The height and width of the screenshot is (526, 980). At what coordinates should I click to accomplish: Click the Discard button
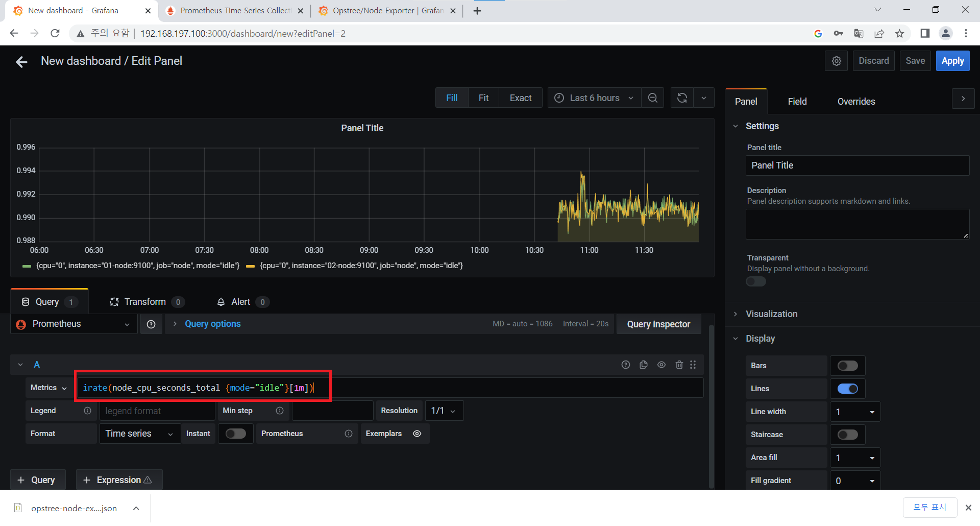coord(873,61)
